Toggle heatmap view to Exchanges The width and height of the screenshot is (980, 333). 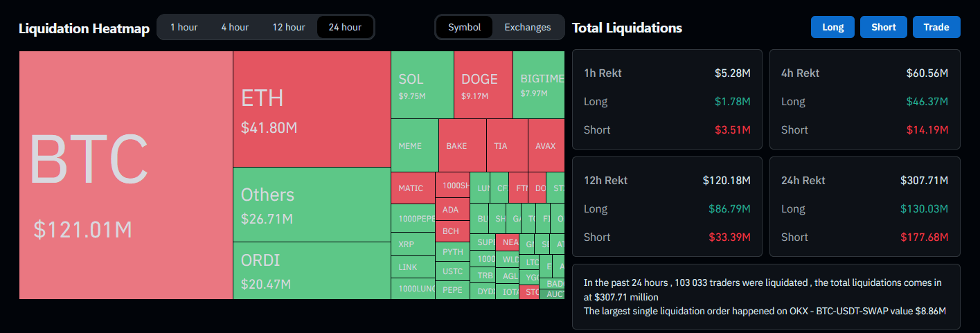click(527, 27)
